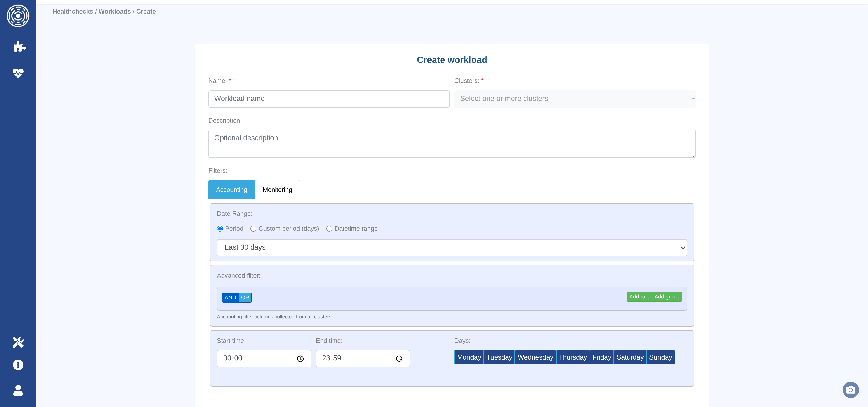
Task: Open the wrench tools sidebar icon
Action: pos(18,342)
